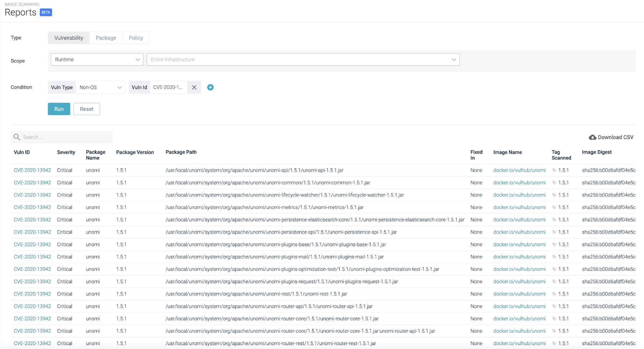This screenshot has width=644, height=349.
Task: Click unomi-lifecycle-watcher-1.5.1.jar package path
Action: (285, 195)
